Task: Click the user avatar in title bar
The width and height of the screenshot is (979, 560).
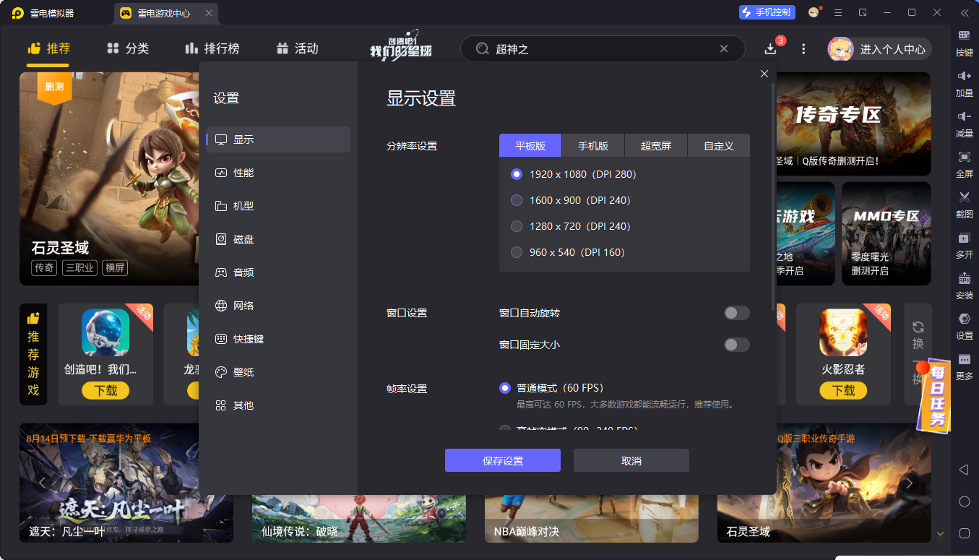Action: [814, 12]
